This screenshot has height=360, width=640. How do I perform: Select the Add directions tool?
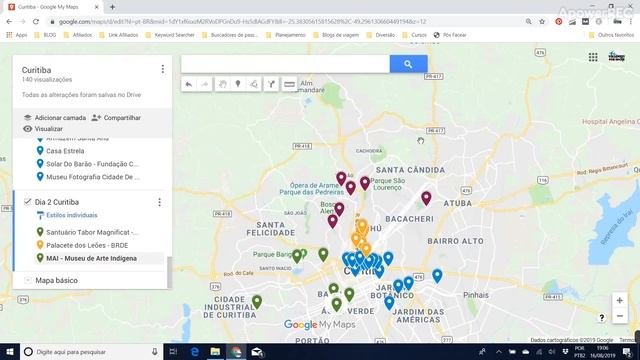click(x=271, y=84)
